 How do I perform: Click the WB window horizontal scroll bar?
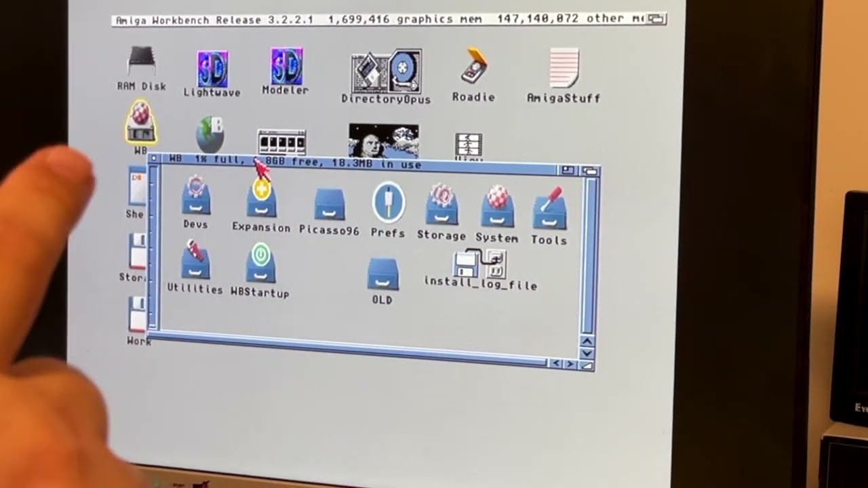click(x=349, y=350)
